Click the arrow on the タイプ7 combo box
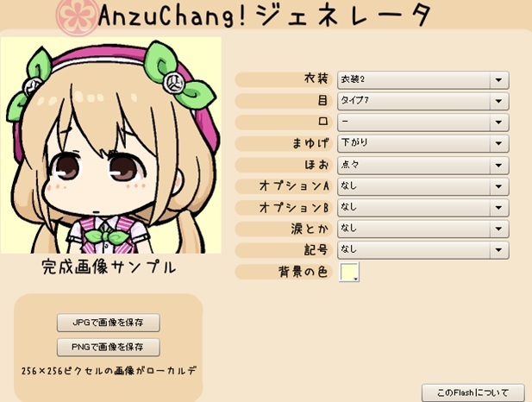The image size is (532, 402). (x=498, y=101)
